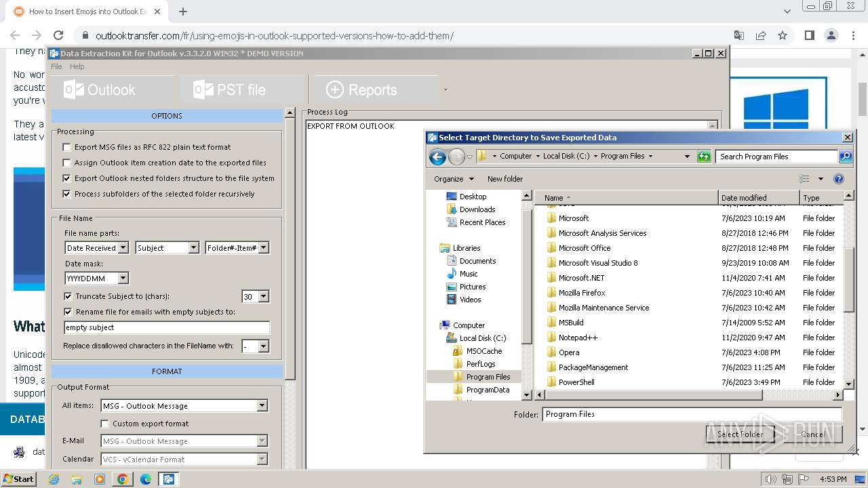The width and height of the screenshot is (868, 488).
Task: Uncheck Export Outlook nested folders structure
Action: [x=66, y=178]
